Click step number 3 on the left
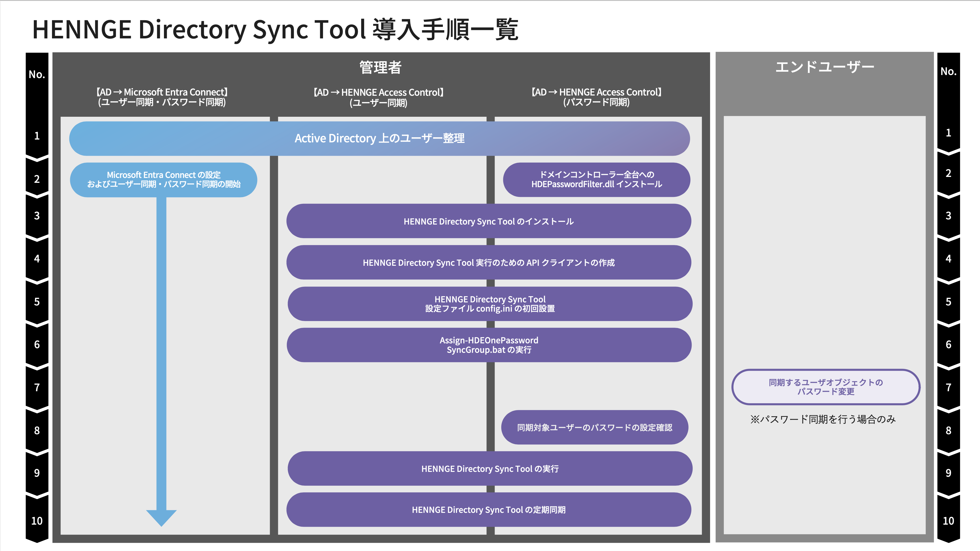 [x=37, y=216]
